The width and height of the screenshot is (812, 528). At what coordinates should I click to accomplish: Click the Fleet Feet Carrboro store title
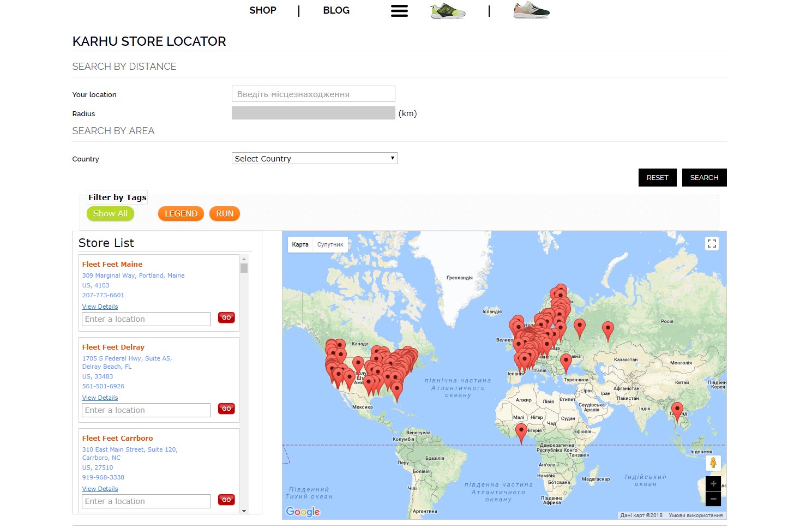point(117,438)
